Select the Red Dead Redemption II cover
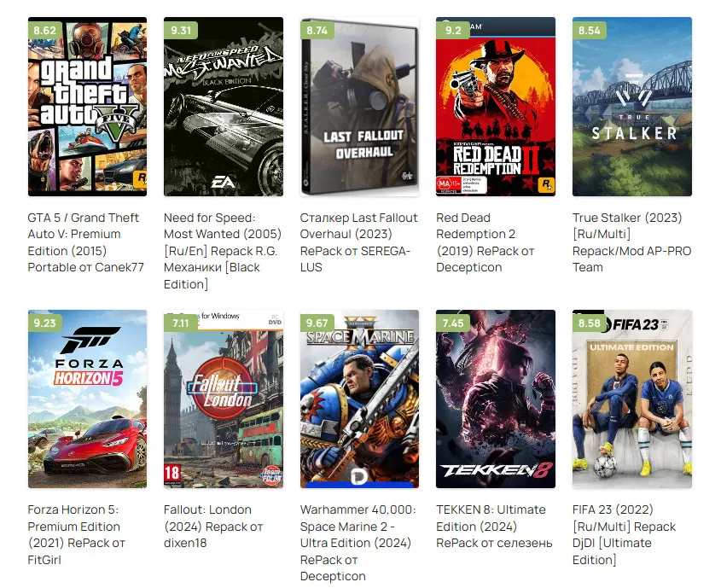Image resolution: width=721 pixels, height=588 pixels. [x=496, y=107]
